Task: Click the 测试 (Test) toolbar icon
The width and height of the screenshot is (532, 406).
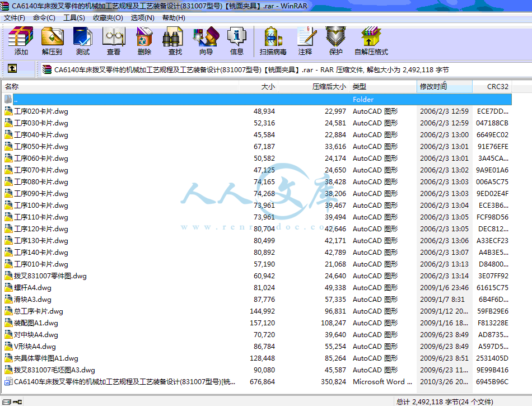Action: point(83,36)
